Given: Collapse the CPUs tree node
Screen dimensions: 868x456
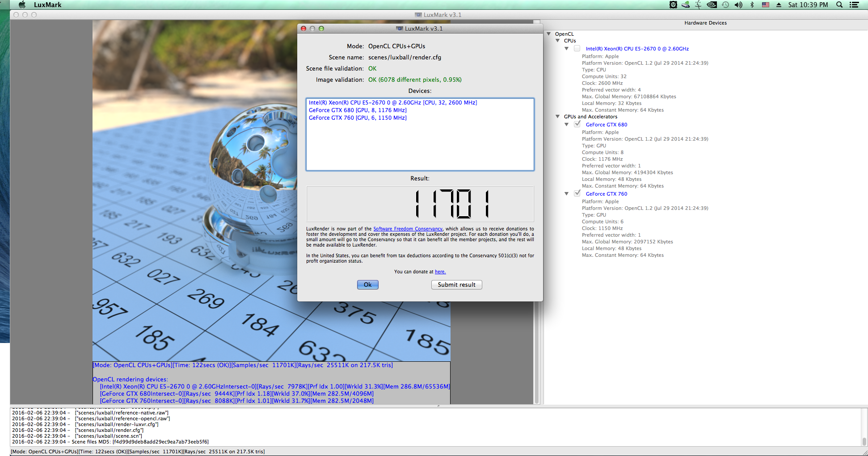Looking at the screenshot, I should [x=557, y=41].
